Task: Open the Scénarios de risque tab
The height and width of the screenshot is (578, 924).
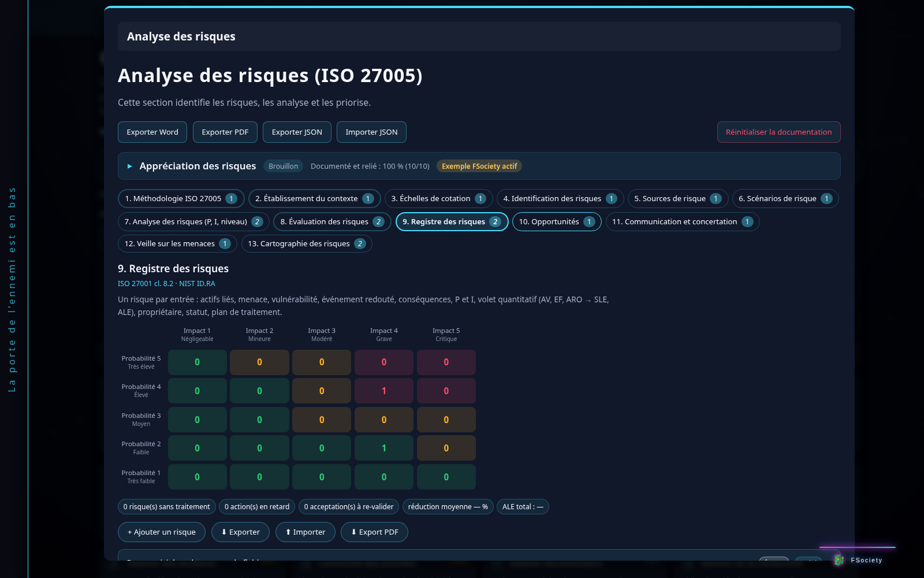Action: point(785,198)
